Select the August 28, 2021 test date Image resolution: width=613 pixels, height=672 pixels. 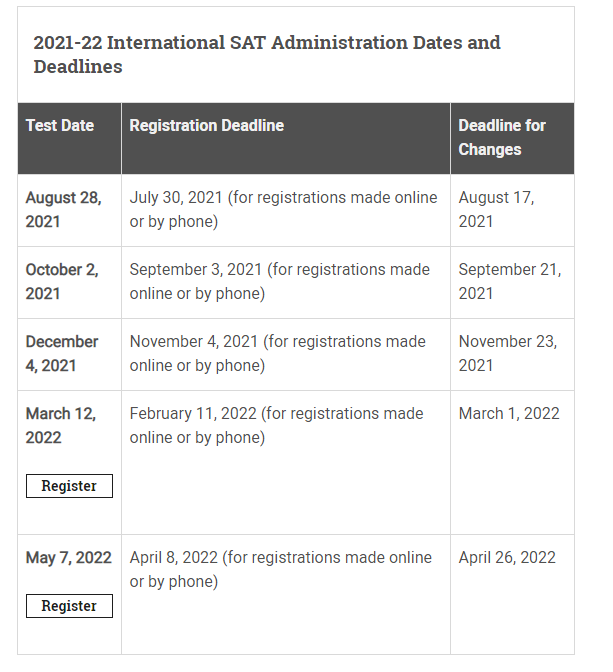pyautogui.click(x=63, y=210)
